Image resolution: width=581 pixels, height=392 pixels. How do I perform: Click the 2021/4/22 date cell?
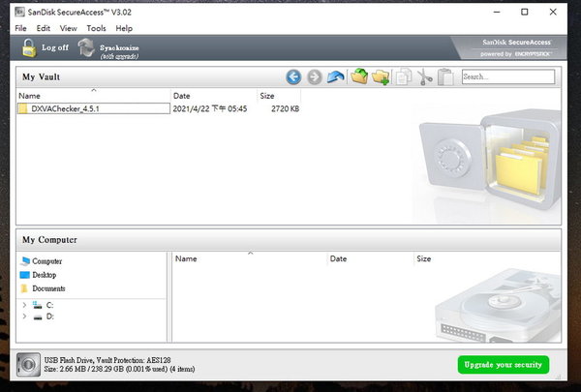(210, 108)
